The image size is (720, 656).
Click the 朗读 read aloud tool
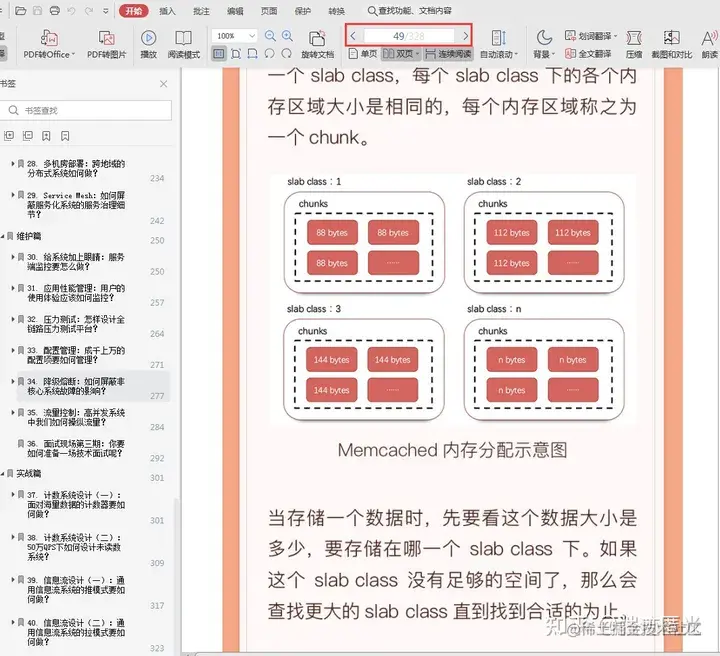709,44
